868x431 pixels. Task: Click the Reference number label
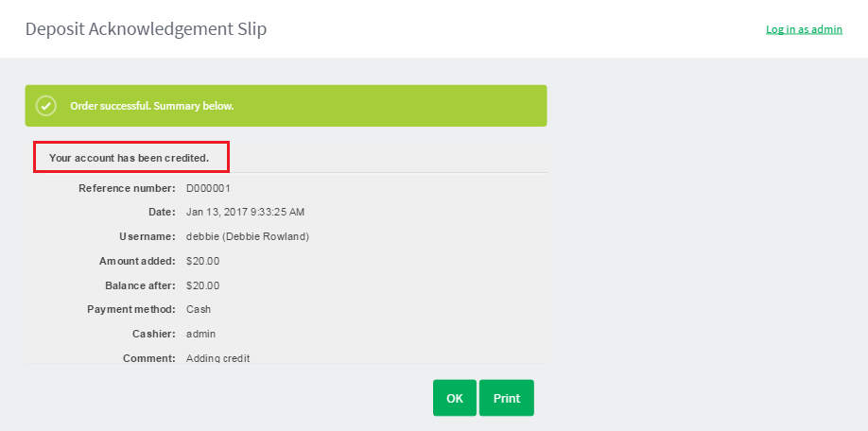(127, 188)
